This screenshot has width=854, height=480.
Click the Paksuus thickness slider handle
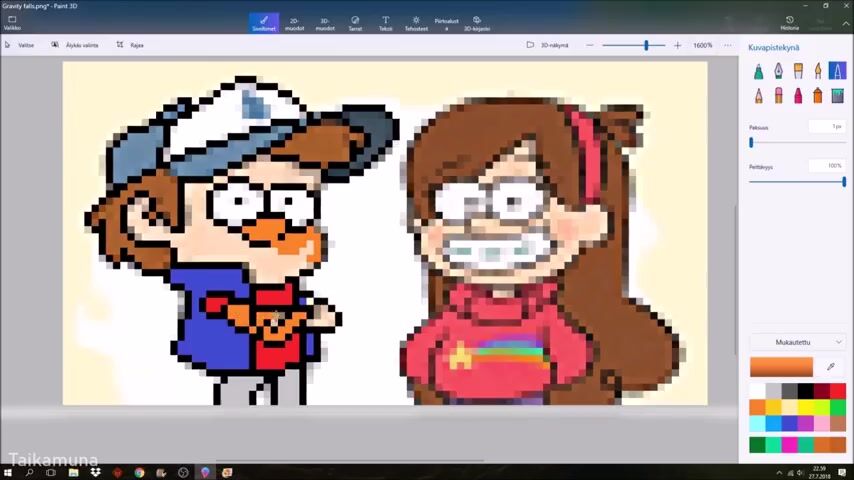click(x=752, y=143)
